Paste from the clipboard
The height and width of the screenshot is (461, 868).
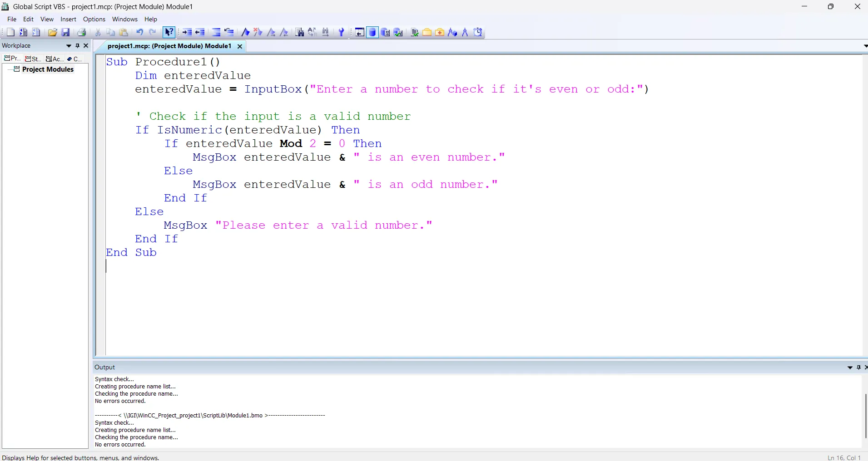[x=124, y=32]
